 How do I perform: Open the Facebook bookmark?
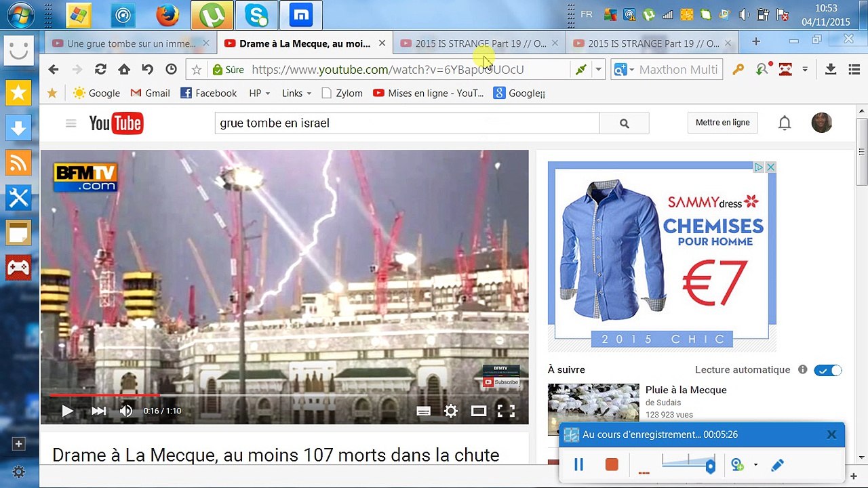pos(209,93)
